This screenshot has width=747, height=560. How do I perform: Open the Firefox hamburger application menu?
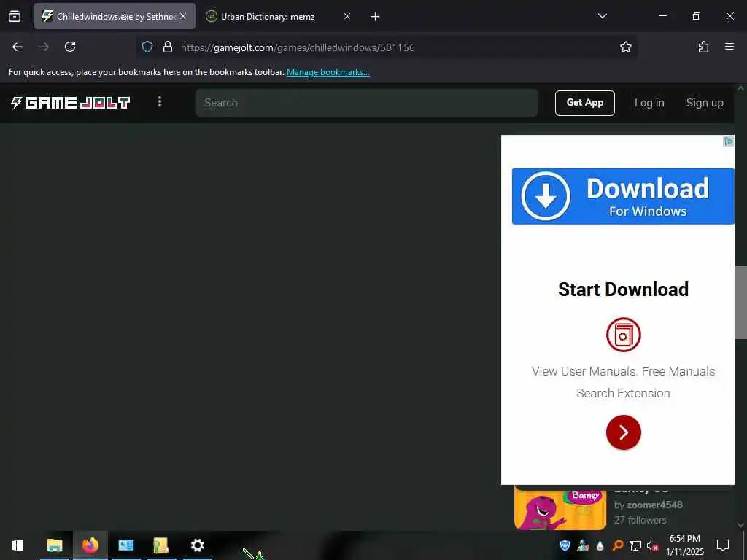729,47
